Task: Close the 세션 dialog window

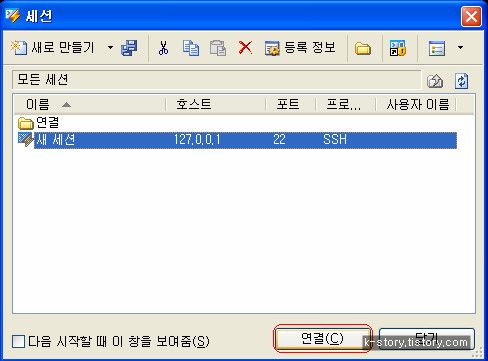Action: tap(471, 16)
